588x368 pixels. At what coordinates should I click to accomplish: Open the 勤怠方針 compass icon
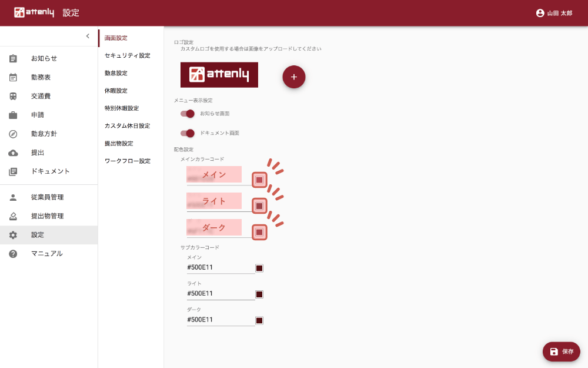pos(13,134)
